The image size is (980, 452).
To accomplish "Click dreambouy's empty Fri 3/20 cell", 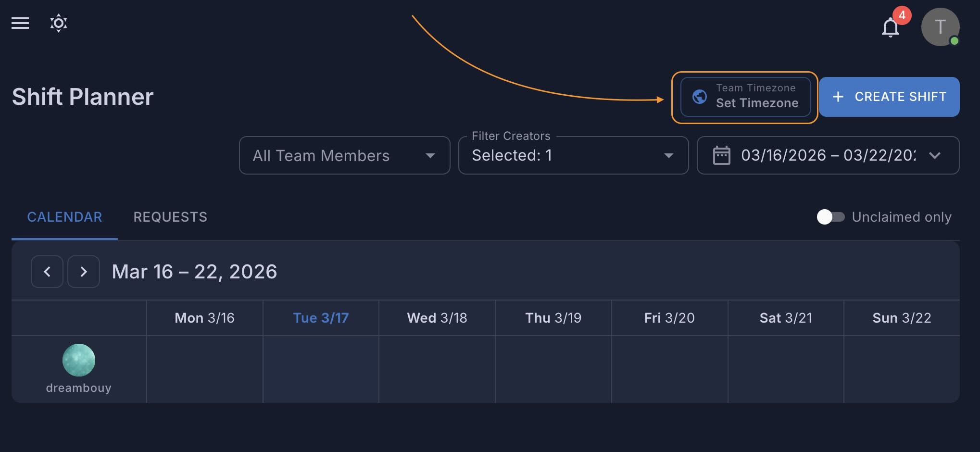I will [669, 369].
